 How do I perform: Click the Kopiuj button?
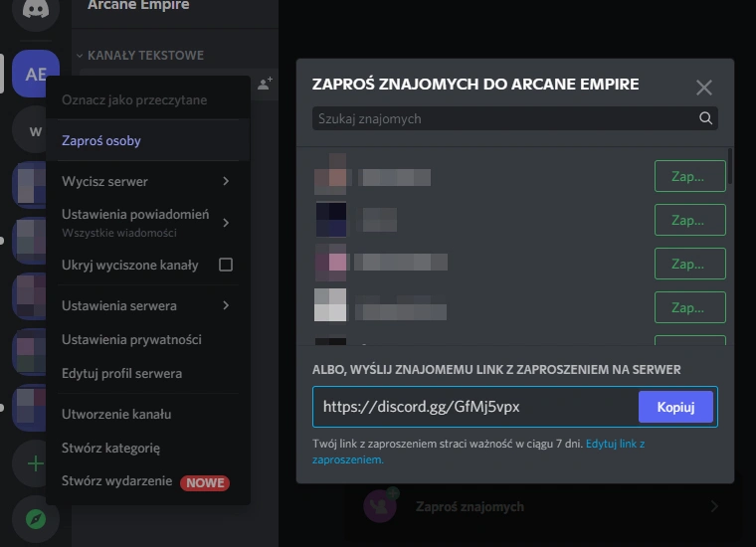[675, 407]
